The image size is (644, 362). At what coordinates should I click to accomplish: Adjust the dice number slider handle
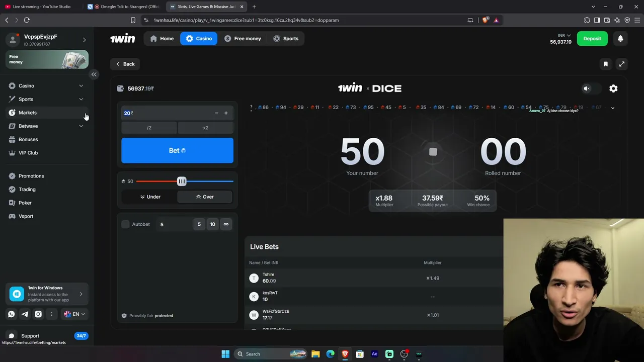[x=182, y=181]
